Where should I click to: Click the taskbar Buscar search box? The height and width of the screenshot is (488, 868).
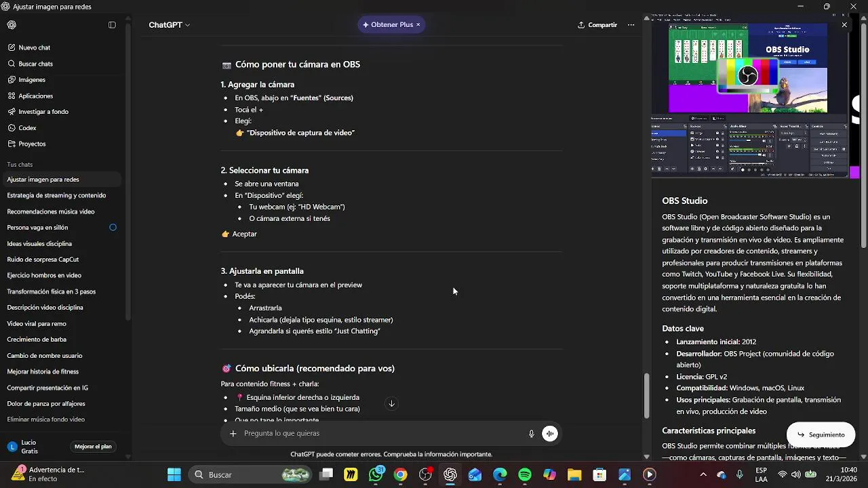[x=250, y=475]
